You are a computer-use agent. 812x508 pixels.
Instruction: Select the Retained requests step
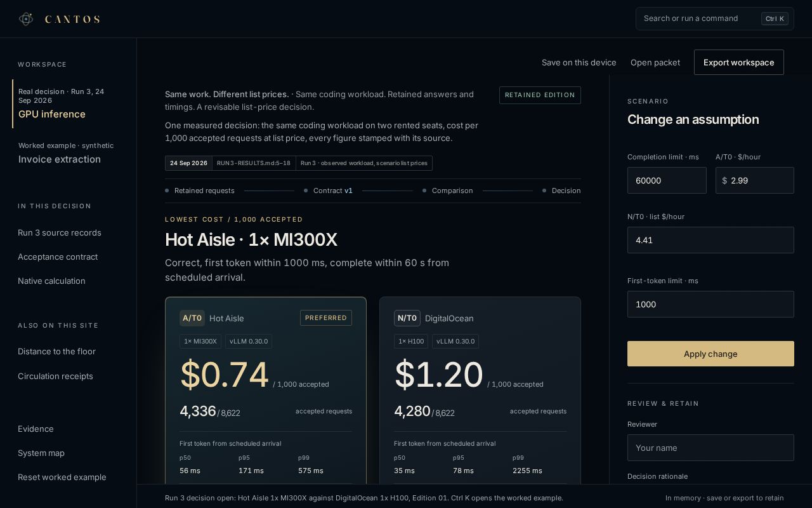200,190
